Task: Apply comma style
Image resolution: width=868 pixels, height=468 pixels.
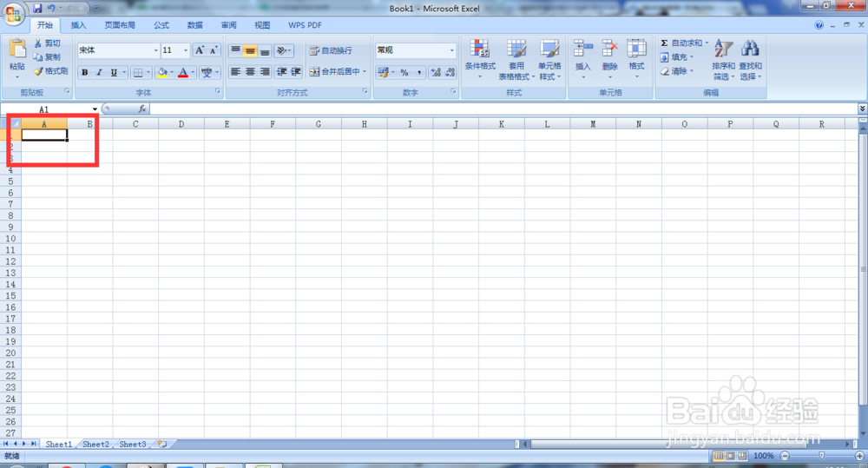Action: click(419, 72)
